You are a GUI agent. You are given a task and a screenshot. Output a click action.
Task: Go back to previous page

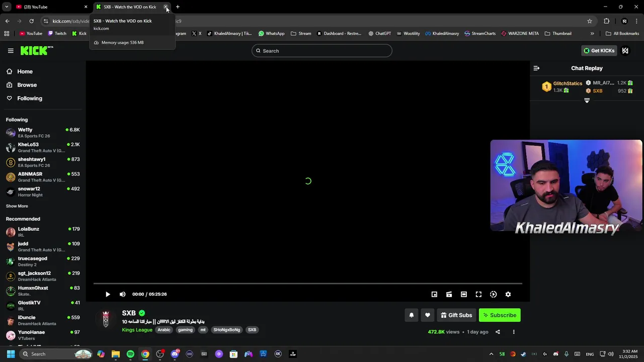click(x=7, y=21)
